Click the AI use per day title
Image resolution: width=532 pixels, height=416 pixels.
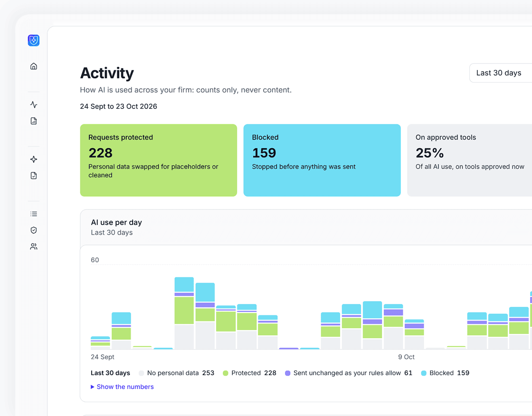pyautogui.click(x=116, y=223)
